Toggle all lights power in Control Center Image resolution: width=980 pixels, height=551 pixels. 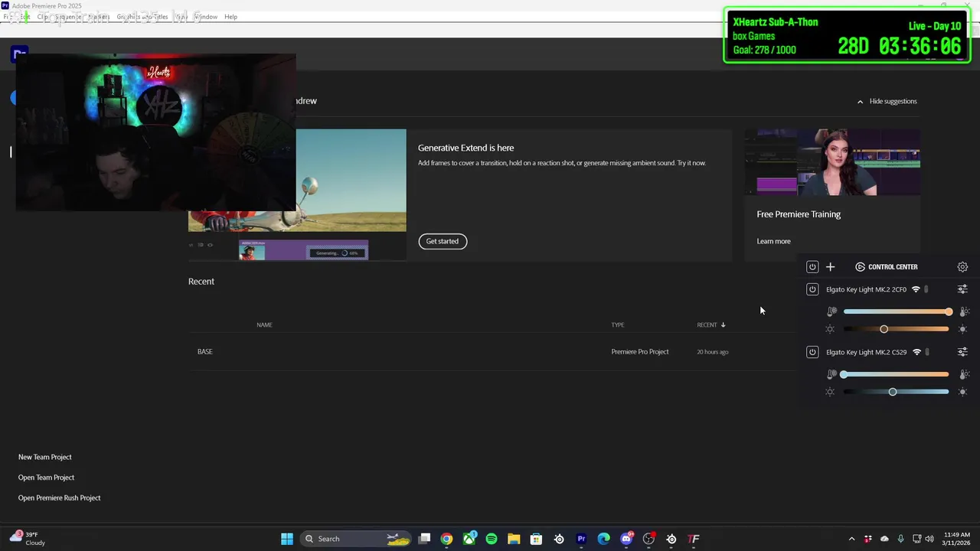(812, 267)
